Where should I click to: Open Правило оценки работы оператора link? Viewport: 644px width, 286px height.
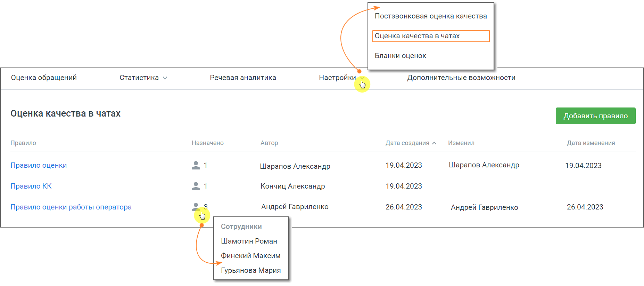pyautogui.click(x=71, y=207)
